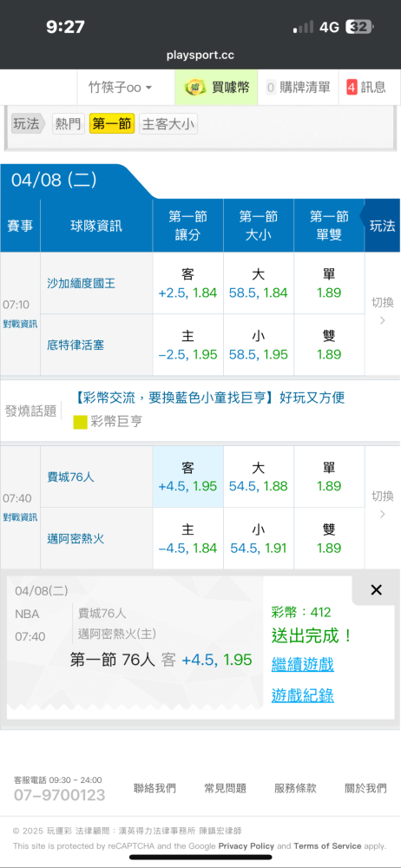Select the 第一節 play-type tab
The height and width of the screenshot is (868, 401).
click(x=112, y=124)
